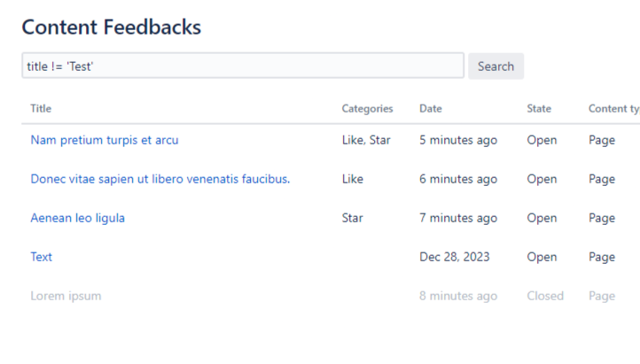
Task: Sort by the Date column header
Action: (431, 109)
